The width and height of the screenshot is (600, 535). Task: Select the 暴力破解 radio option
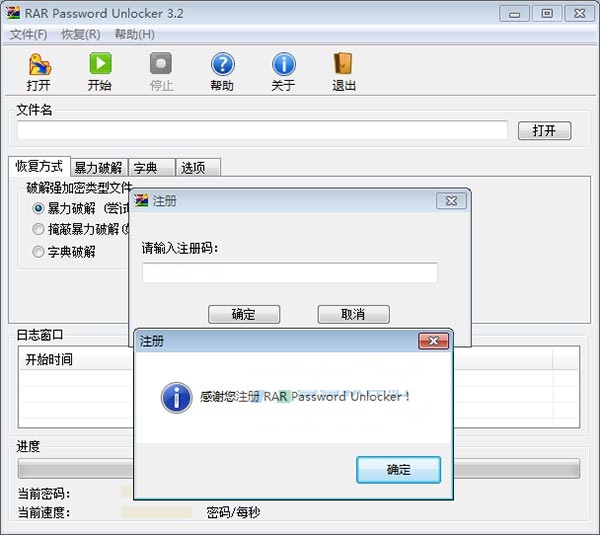[38, 208]
